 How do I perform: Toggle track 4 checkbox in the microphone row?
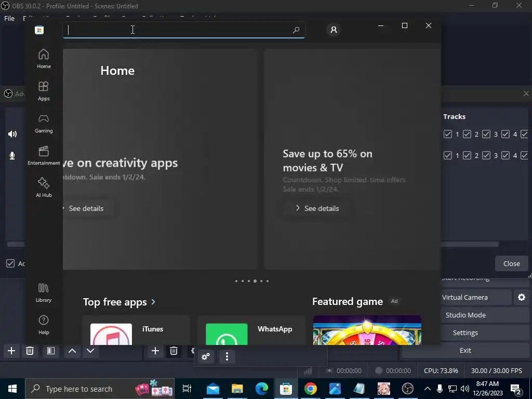(506, 155)
